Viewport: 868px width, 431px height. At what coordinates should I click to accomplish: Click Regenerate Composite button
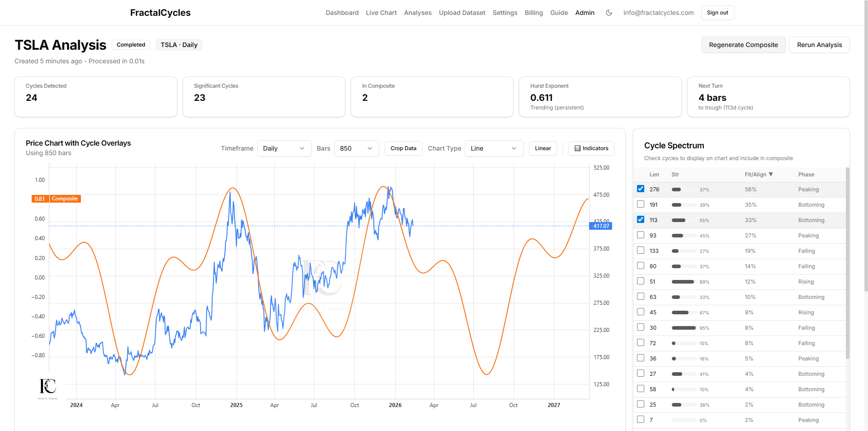(x=743, y=45)
